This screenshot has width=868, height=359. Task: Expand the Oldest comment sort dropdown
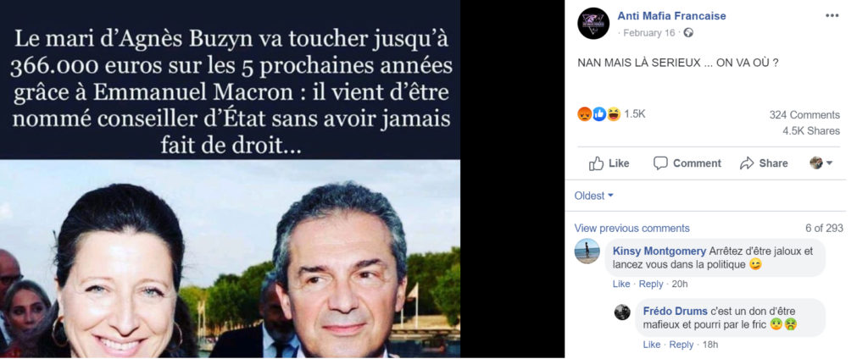tap(593, 196)
